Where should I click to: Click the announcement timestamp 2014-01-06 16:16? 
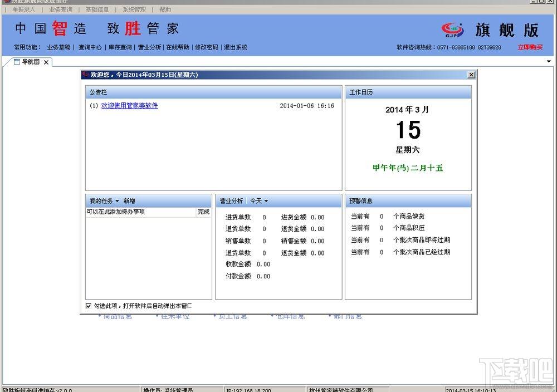(x=307, y=106)
